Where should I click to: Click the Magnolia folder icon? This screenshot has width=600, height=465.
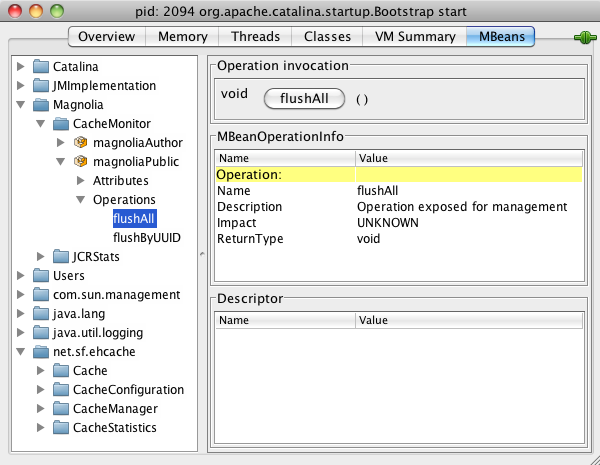click(x=41, y=104)
